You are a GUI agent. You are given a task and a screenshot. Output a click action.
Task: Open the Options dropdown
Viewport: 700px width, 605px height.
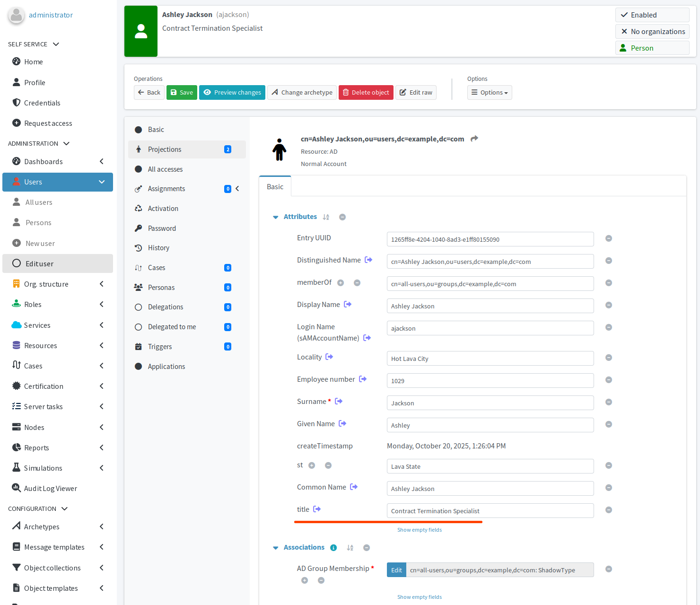click(490, 93)
